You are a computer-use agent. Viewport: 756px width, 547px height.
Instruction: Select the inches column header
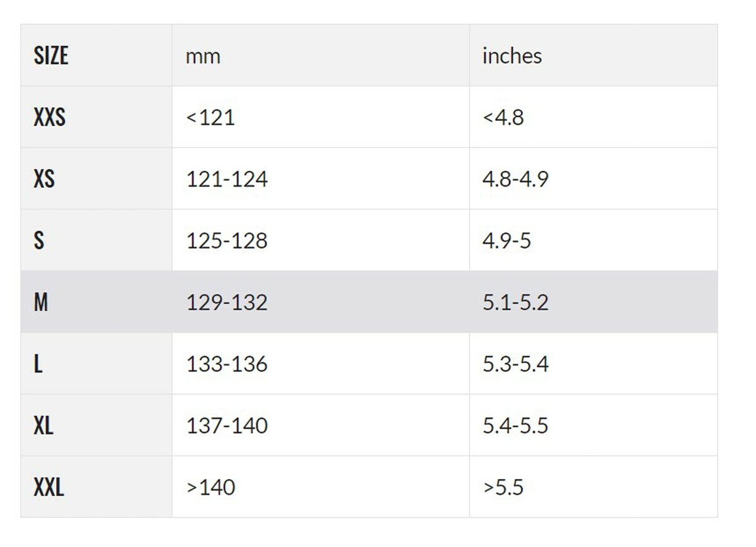click(512, 56)
